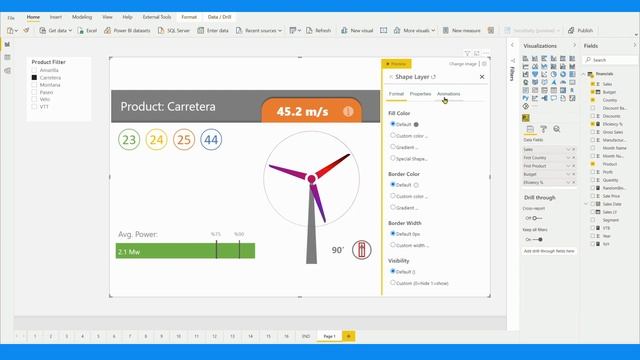Check Paseo in Product Filter
This screenshot has height=360, width=640.
[x=34, y=92]
